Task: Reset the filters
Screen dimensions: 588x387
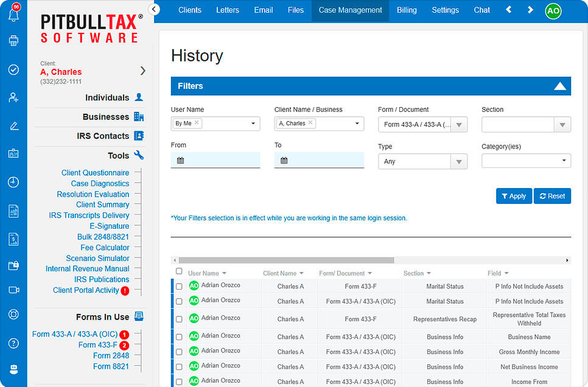Action: [x=552, y=196]
